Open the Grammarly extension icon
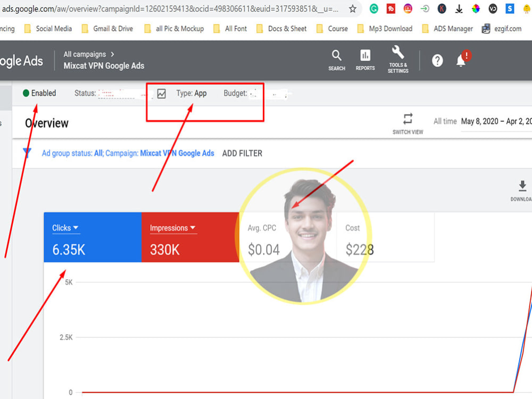Viewport: 532px width, 399px height. (374, 9)
